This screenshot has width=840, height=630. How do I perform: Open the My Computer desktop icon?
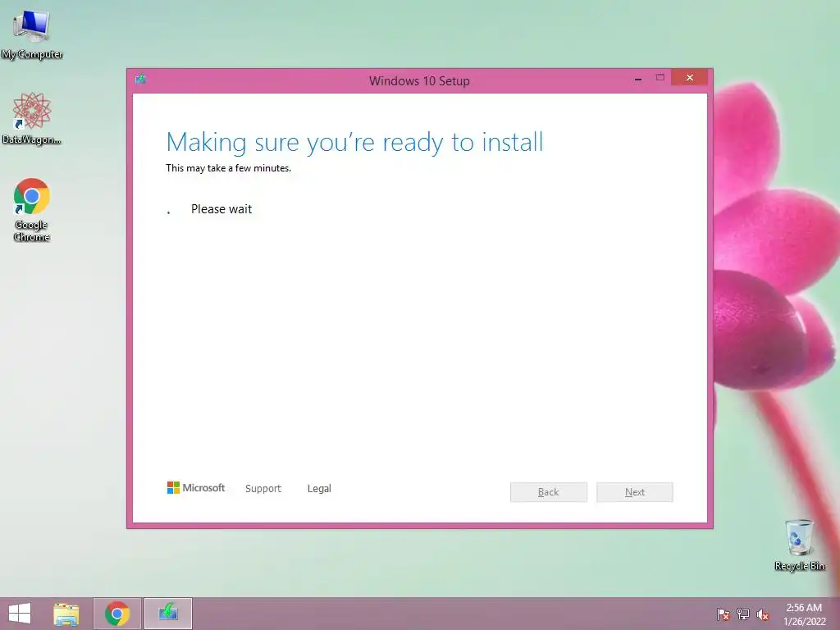(x=32, y=34)
